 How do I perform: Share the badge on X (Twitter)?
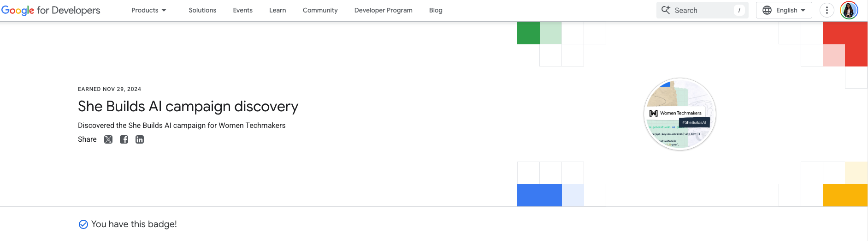pos(108,139)
